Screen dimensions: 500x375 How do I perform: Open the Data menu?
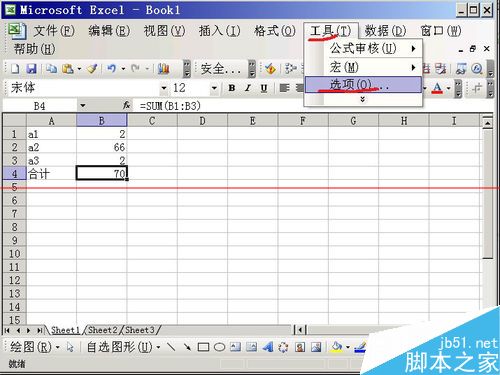[385, 31]
